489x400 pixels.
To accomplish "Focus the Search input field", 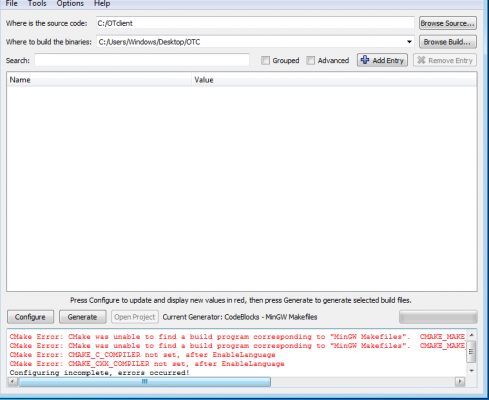I will [x=142, y=60].
